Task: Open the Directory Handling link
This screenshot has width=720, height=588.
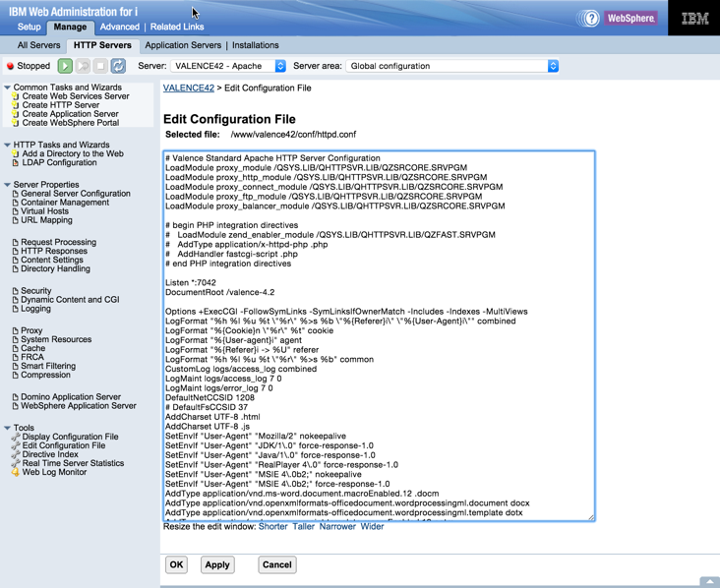Action: point(55,268)
